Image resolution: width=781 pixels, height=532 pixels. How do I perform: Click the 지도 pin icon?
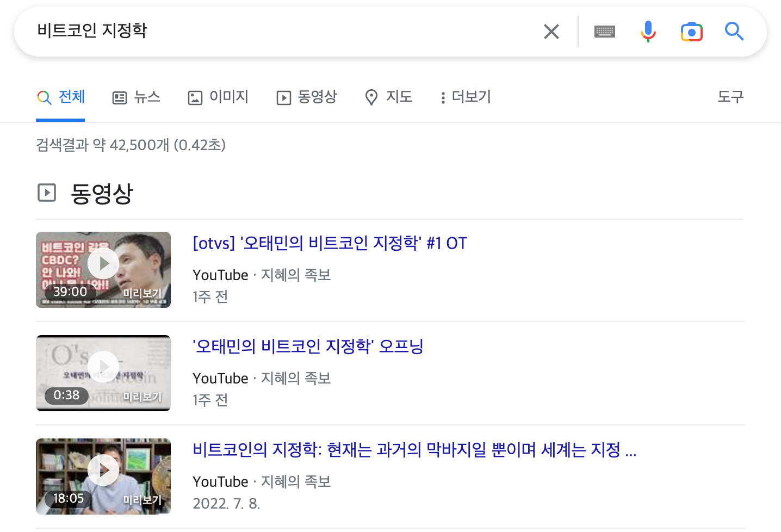coord(371,97)
